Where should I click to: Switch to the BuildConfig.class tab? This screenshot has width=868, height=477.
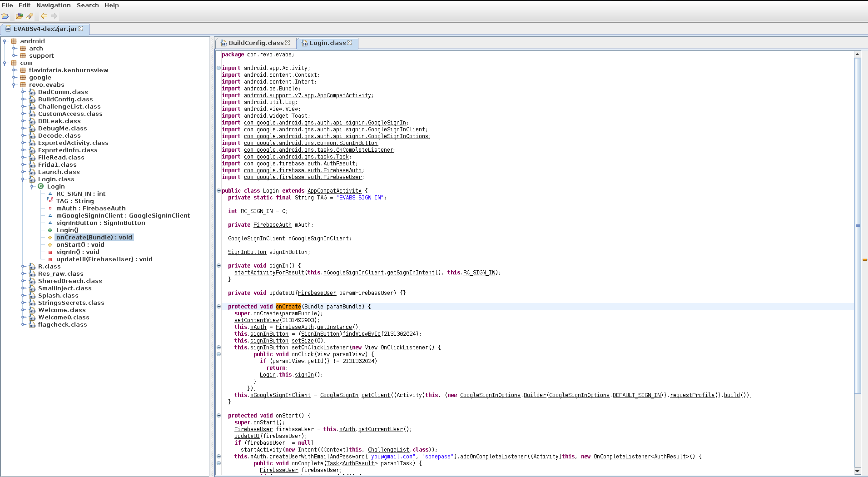point(256,43)
